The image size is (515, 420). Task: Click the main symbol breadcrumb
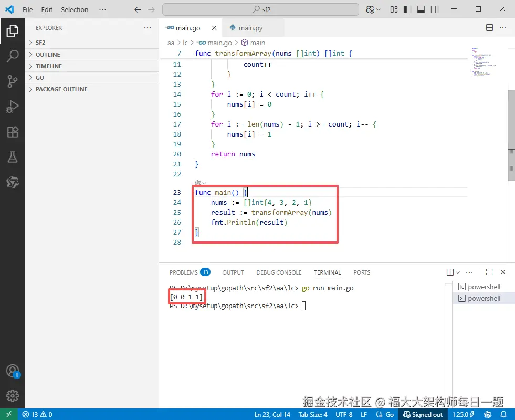(253, 43)
